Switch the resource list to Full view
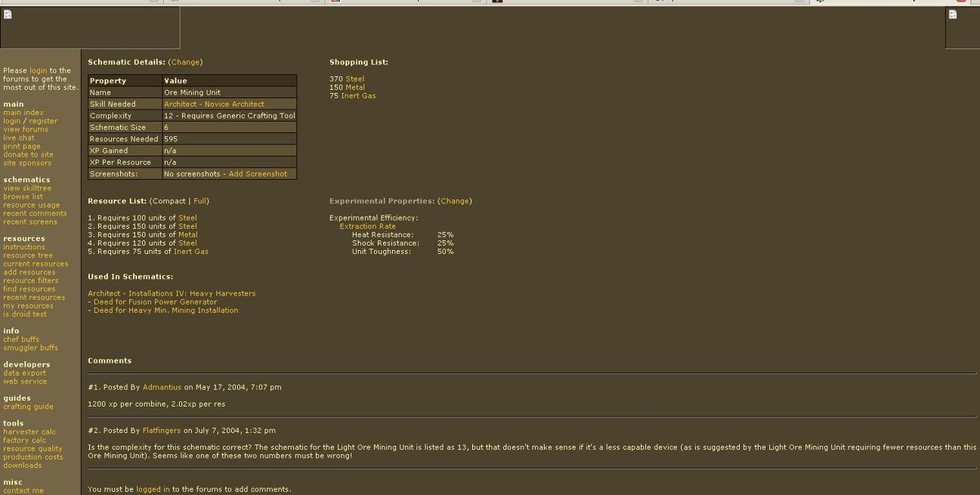The image size is (980, 495). (200, 201)
